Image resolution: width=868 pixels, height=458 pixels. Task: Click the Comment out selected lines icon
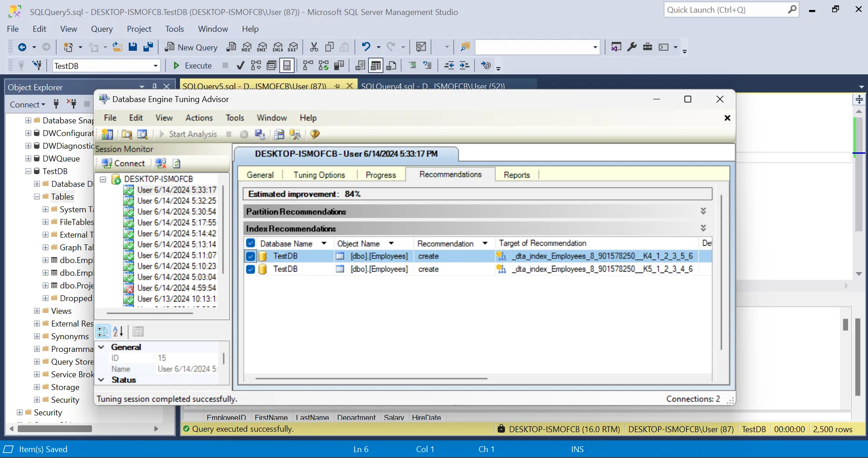412,66
